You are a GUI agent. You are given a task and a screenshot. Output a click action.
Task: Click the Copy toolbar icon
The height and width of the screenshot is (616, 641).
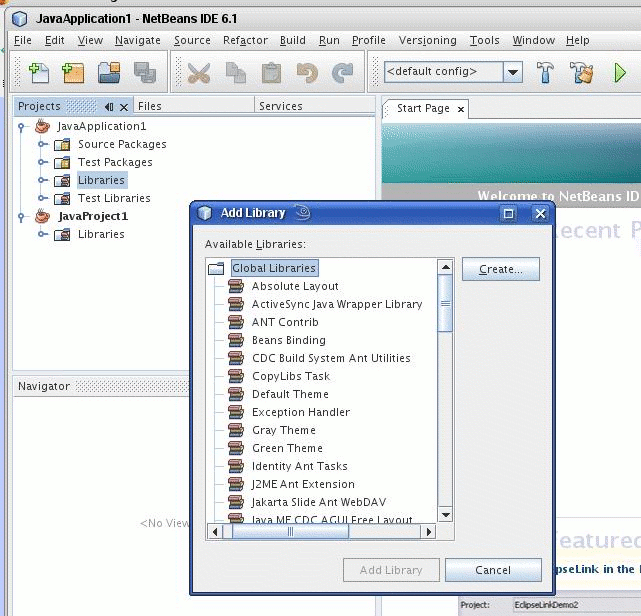pos(235,73)
